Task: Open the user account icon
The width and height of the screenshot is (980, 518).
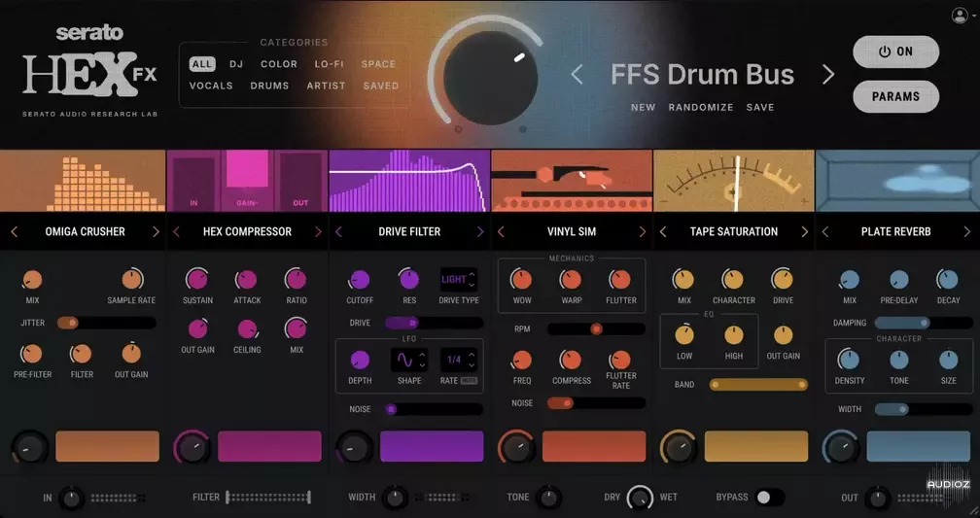Action: point(960,16)
